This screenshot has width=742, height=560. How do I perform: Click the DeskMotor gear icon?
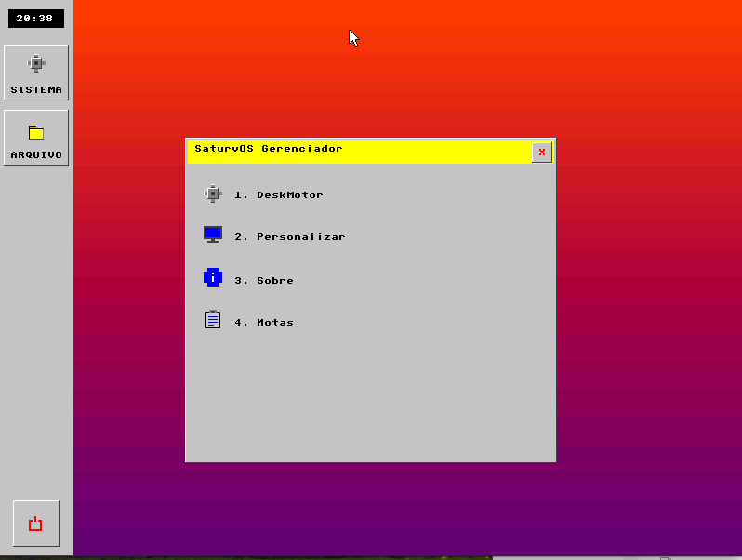coord(213,194)
